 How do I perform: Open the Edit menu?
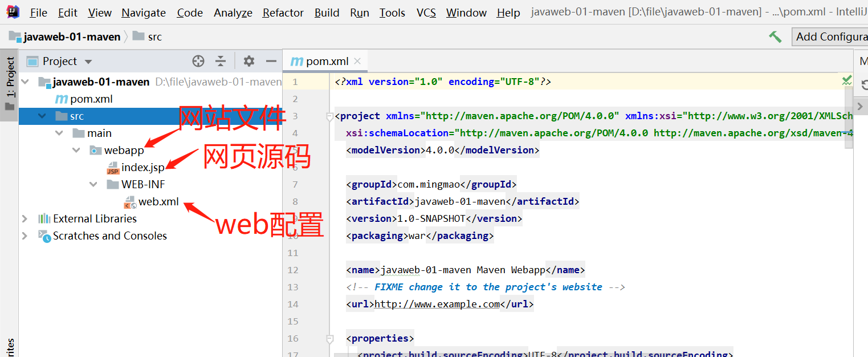68,13
